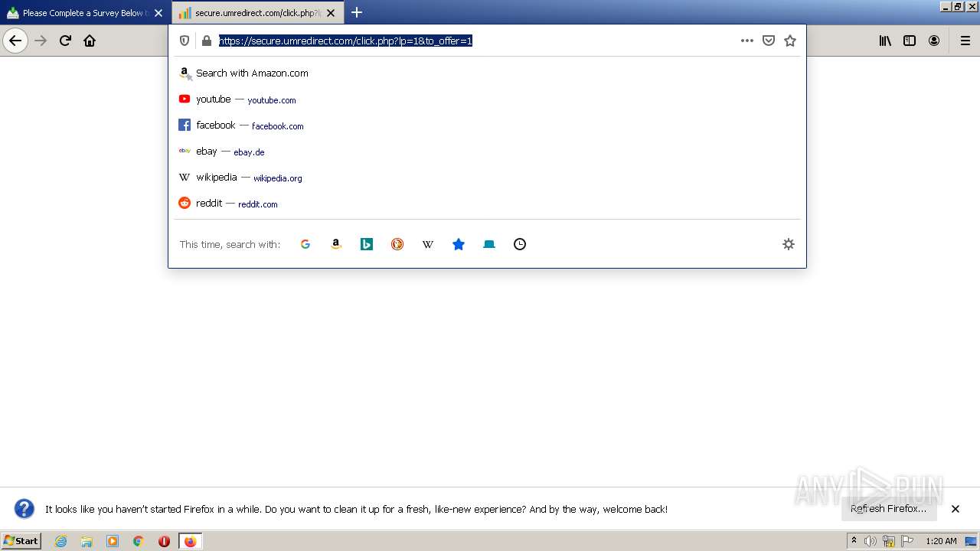Screen dimensions: 980x551
Task: Open Firefox Account icon
Action: tap(934, 41)
